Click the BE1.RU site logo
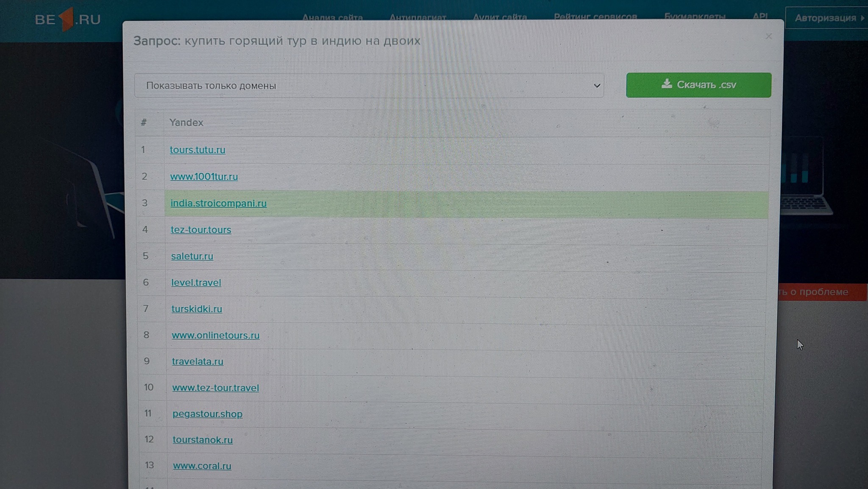The image size is (868, 489). tap(68, 20)
